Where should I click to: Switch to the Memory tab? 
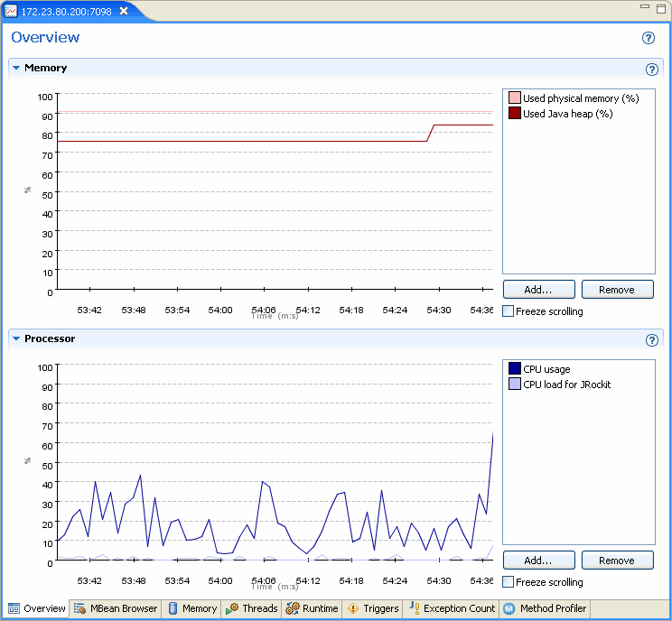pos(192,608)
